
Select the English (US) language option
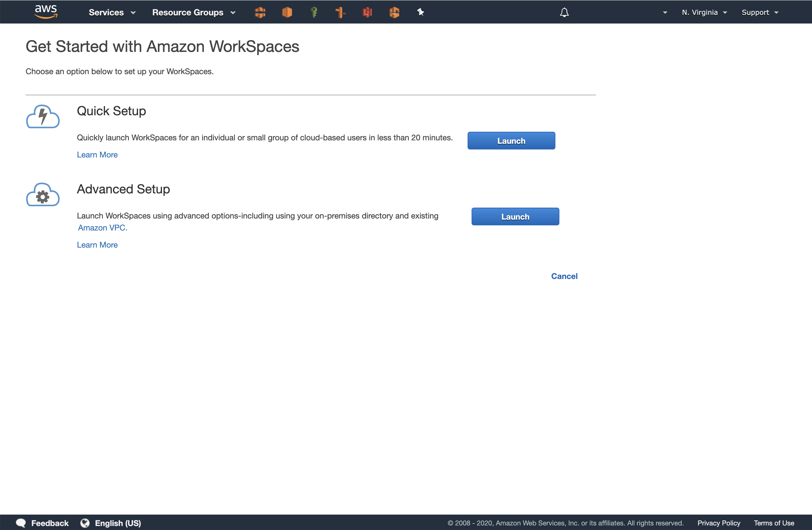click(118, 523)
